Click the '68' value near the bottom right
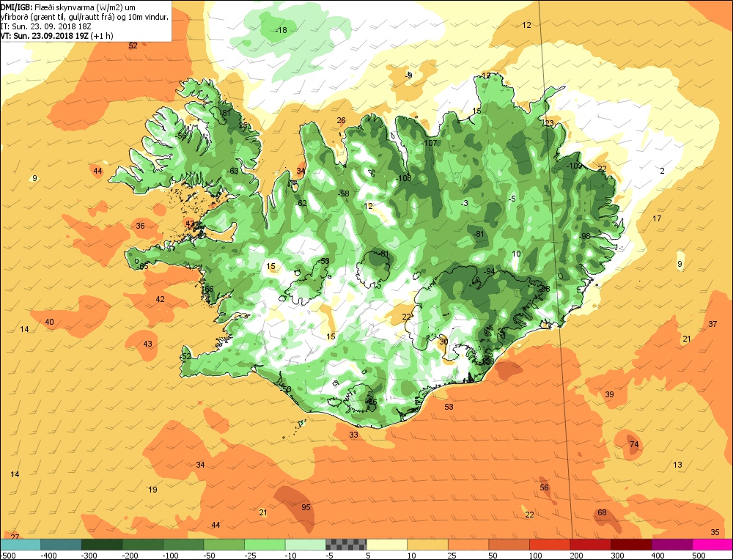733x560 pixels. 602,512
